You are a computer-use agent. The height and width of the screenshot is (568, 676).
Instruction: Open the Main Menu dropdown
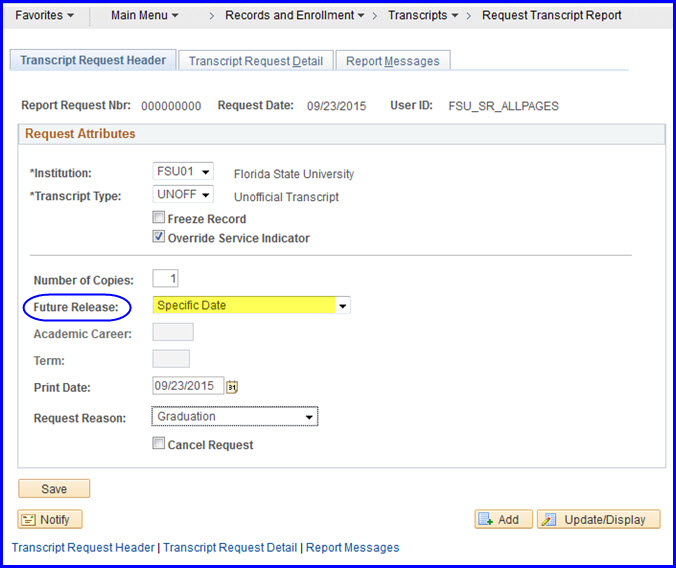point(145,15)
